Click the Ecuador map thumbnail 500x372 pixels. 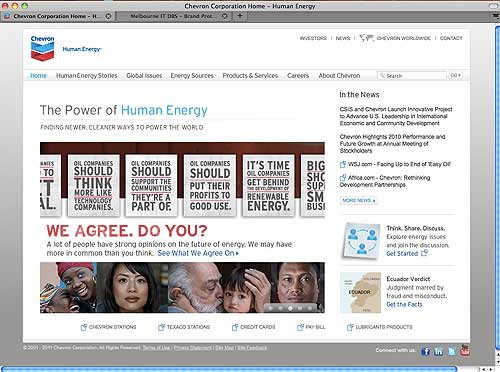(360, 293)
